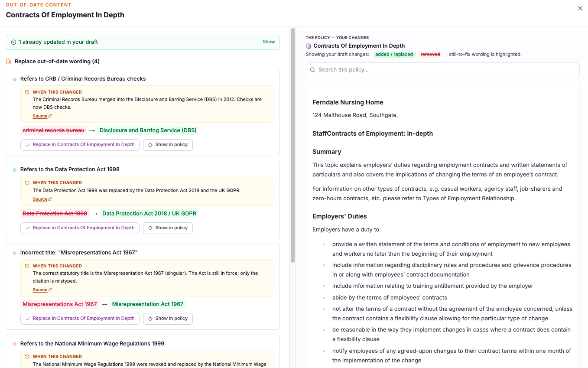Show the already updated item in your draft
This screenshot has height=368, width=588.
269,42
